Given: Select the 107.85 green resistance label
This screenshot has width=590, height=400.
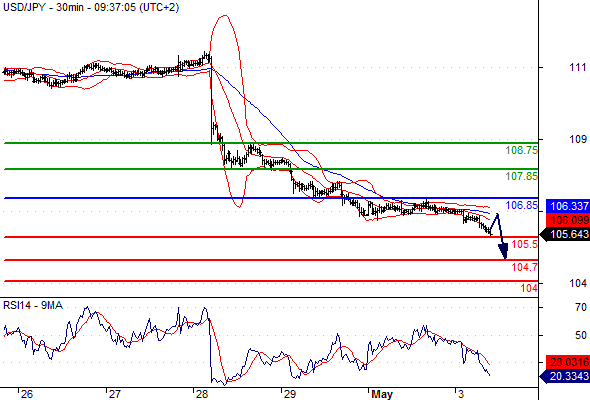Looking at the screenshot, I should tap(521, 176).
